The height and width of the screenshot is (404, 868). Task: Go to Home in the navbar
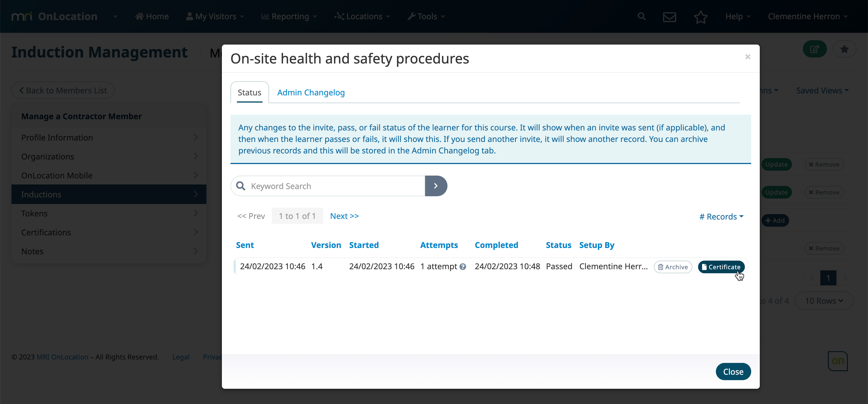152,16
